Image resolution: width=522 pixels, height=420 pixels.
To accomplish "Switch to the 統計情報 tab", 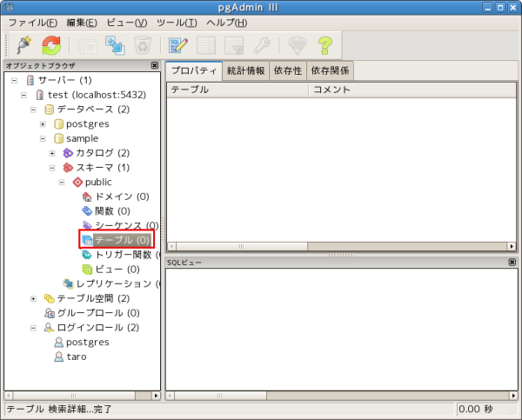I will [x=245, y=70].
